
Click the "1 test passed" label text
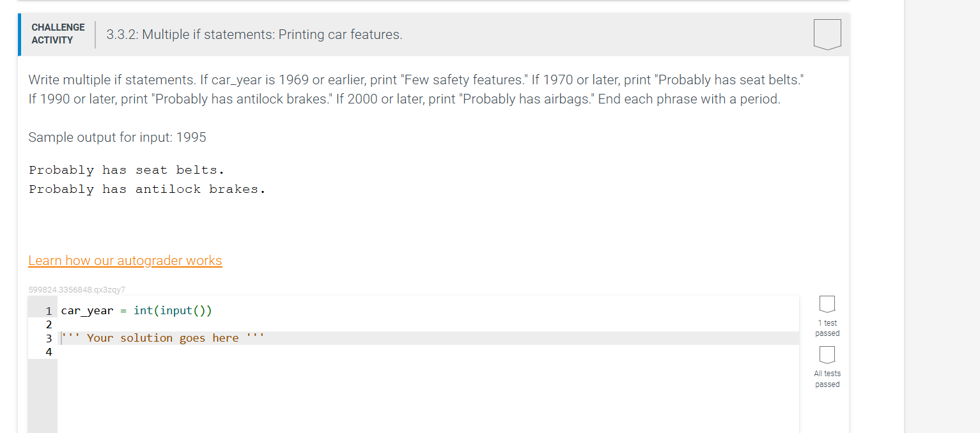tap(827, 328)
